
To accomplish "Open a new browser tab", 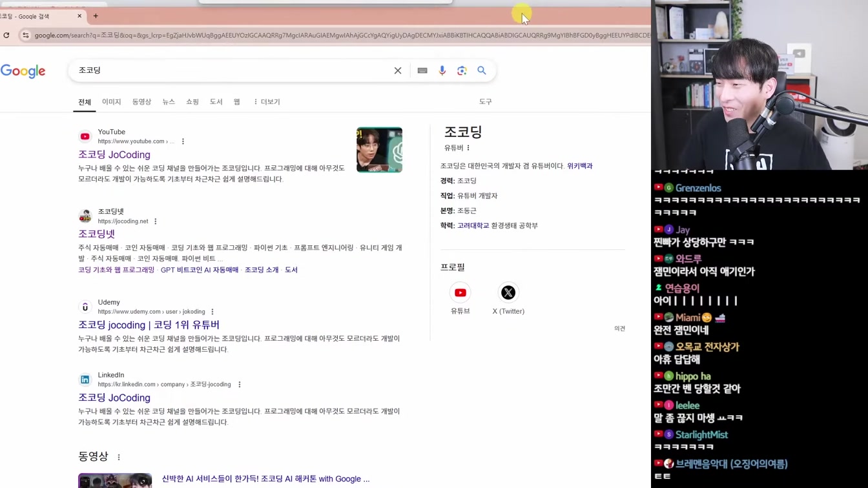I will coord(96,16).
